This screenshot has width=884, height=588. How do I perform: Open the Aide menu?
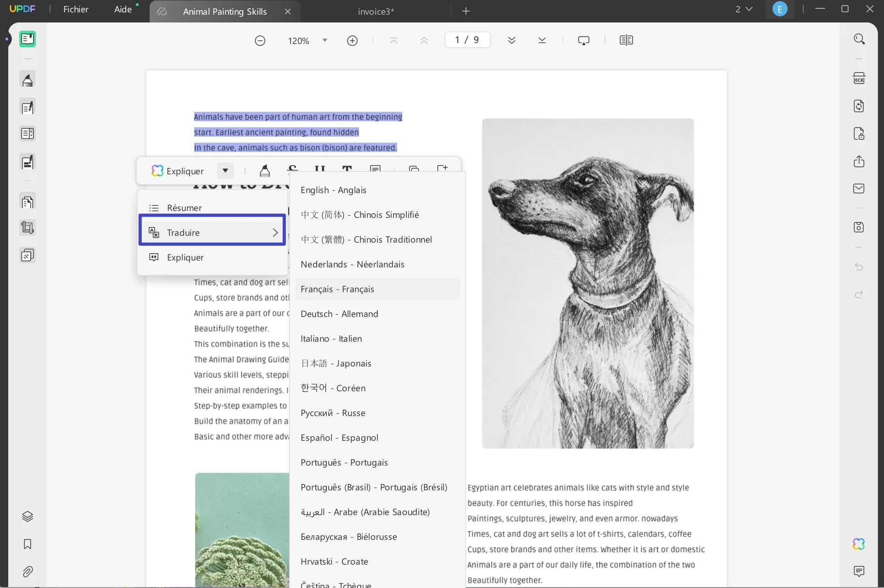tap(123, 9)
